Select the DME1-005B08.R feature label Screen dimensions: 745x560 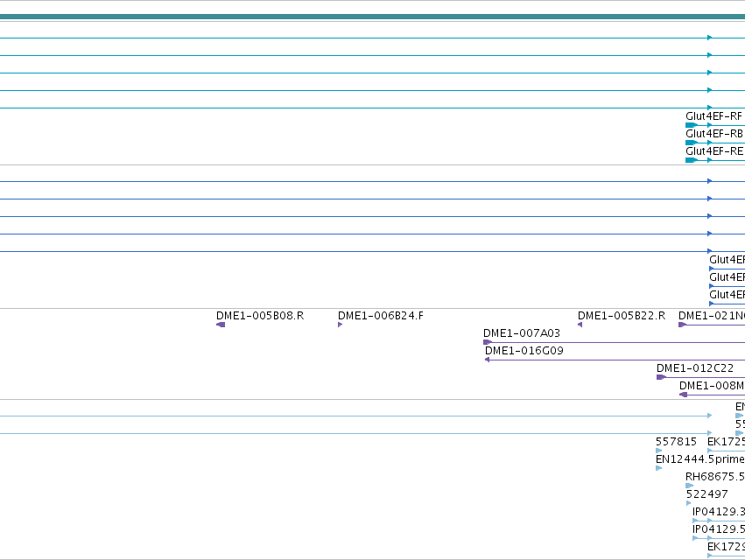click(x=260, y=316)
